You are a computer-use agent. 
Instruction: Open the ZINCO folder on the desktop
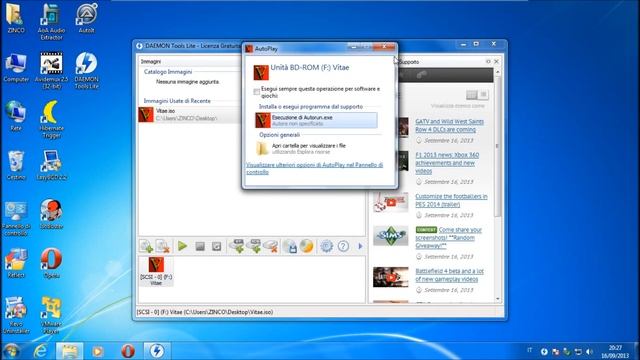coord(16,19)
